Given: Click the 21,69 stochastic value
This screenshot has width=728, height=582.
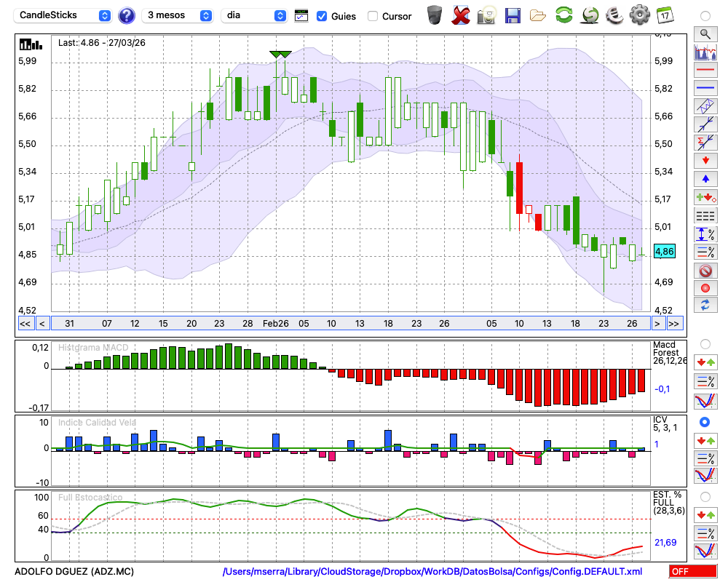Looking at the screenshot, I should point(665,542).
